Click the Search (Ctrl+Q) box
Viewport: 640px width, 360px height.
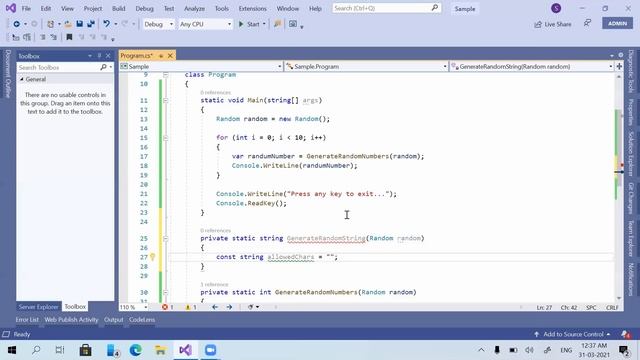click(386, 8)
